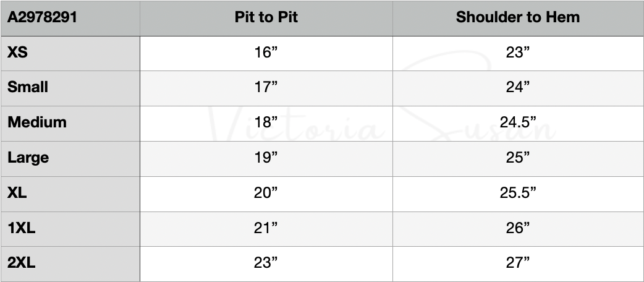The image size is (644, 282).
Task: Select the 25.5” shoulder to hem cell
Action: tap(518, 193)
